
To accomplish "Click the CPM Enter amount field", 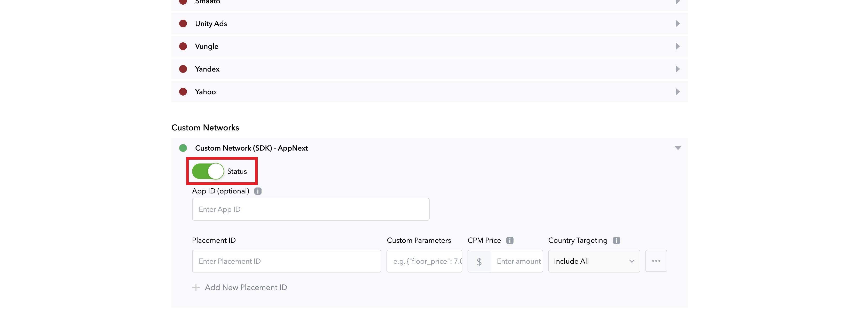I will pyautogui.click(x=517, y=261).
